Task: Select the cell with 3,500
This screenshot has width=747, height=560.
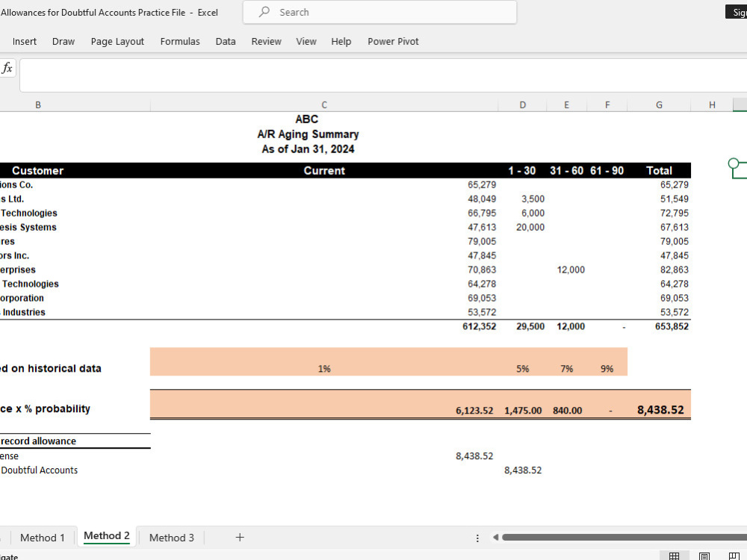Action: point(523,199)
